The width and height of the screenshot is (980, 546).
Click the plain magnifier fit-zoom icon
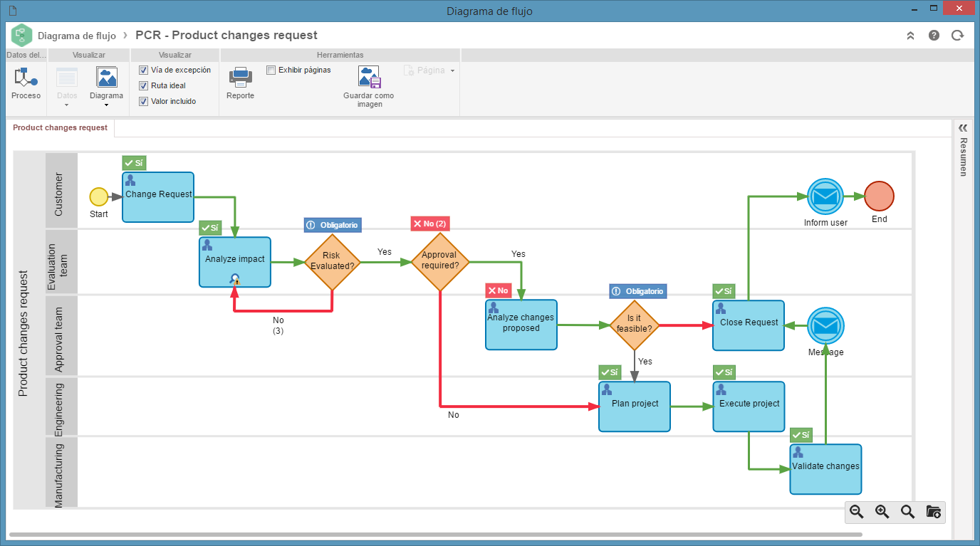click(x=907, y=511)
